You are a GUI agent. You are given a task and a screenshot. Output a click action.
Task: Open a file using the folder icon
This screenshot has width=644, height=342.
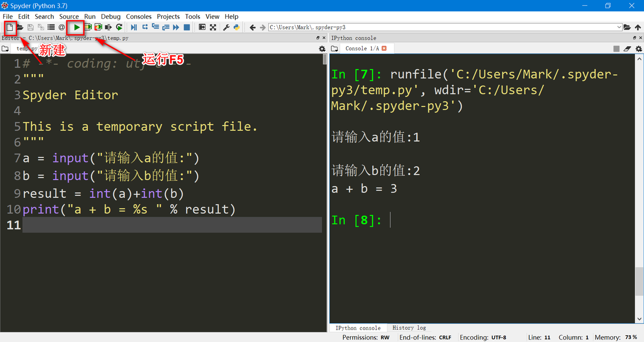pyautogui.click(x=20, y=27)
